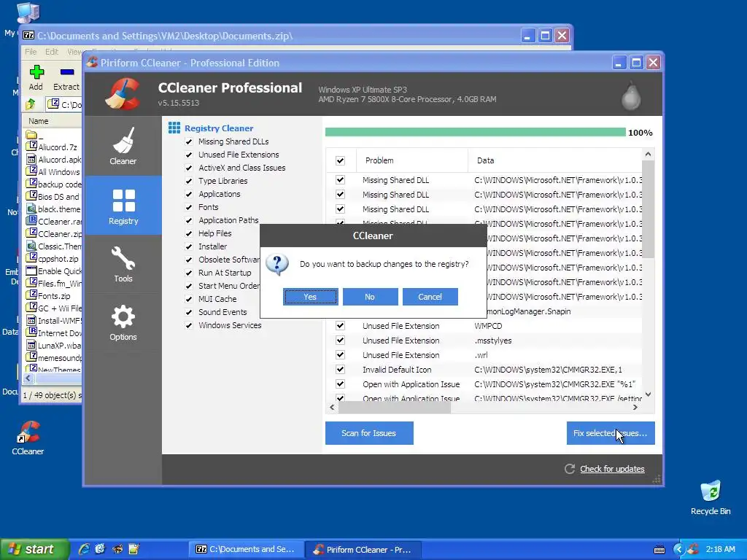This screenshot has width=747, height=560.
Task: Click the 2:18 AM clock
Action: pos(720,549)
